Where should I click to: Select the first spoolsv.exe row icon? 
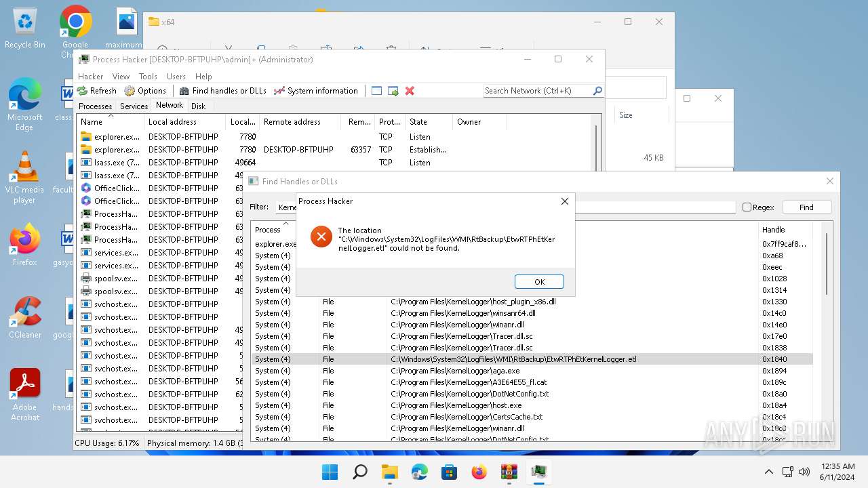[x=85, y=279]
